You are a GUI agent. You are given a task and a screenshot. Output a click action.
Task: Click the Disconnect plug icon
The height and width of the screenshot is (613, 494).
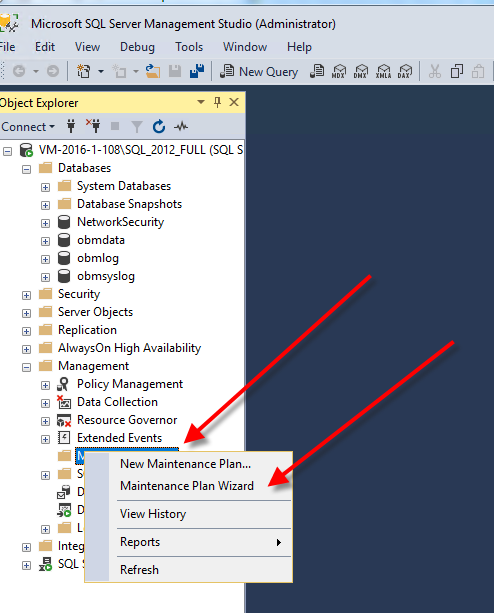(93, 125)
